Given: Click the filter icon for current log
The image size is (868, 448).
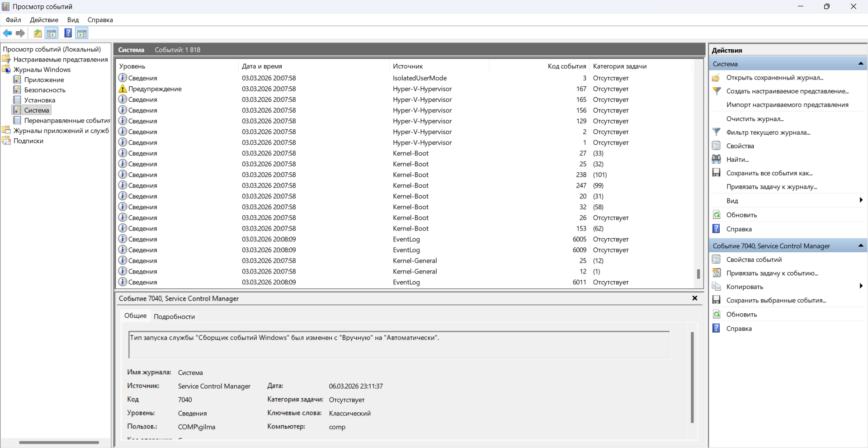Looking at the screenshot, I should pos(717,132).
